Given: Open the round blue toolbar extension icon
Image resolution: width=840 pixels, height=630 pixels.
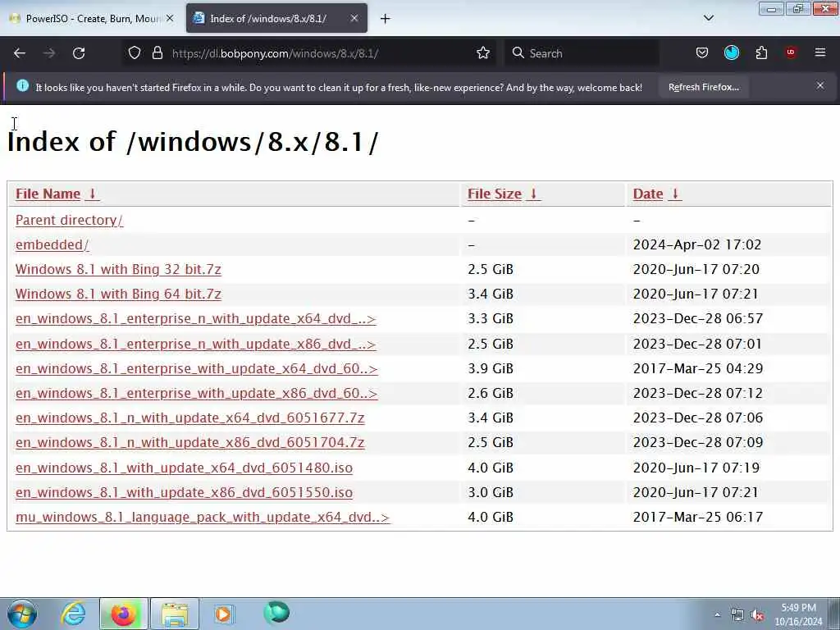Looking at the screenshot, I should [731, 52].
